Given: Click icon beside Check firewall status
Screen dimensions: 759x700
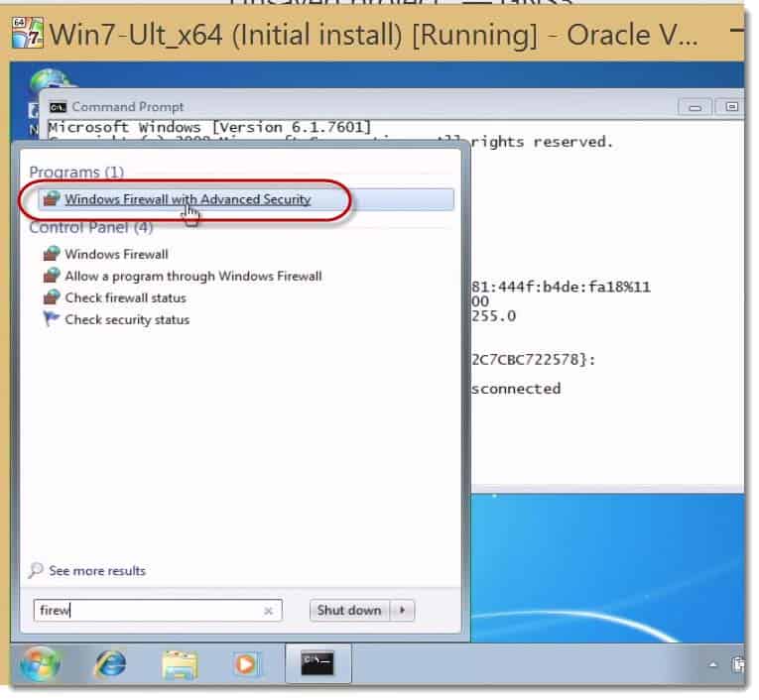Looking at the screenshot, I should 52,297.
